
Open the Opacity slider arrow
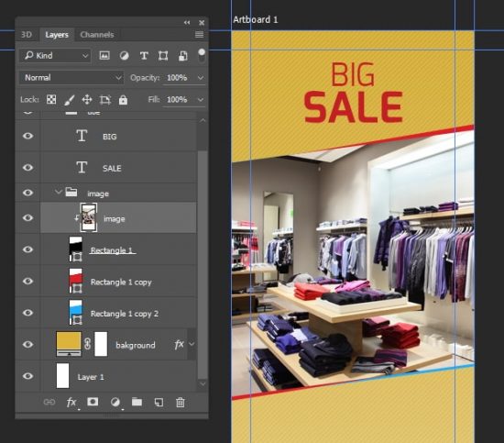tap(201, 78)
